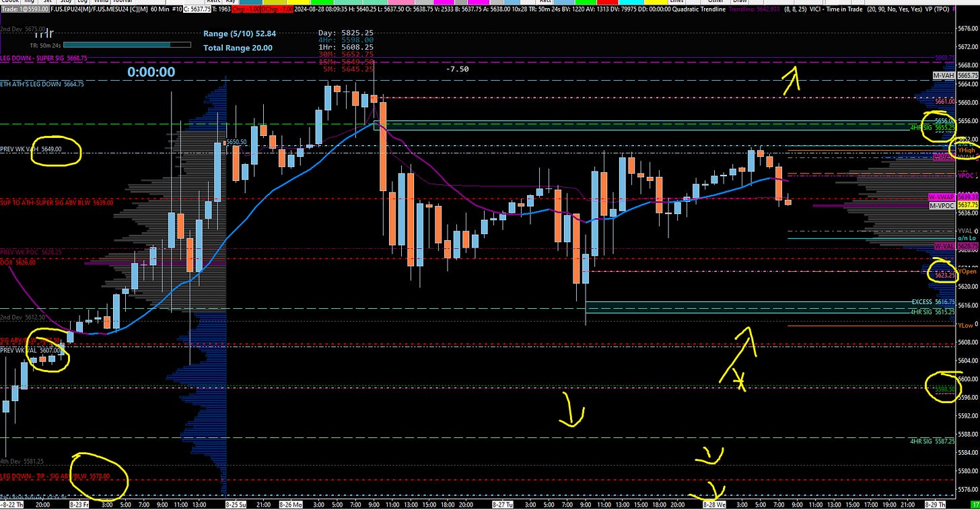Click the 'PREV WK VAL 5607.00' label

pos(31,351)
